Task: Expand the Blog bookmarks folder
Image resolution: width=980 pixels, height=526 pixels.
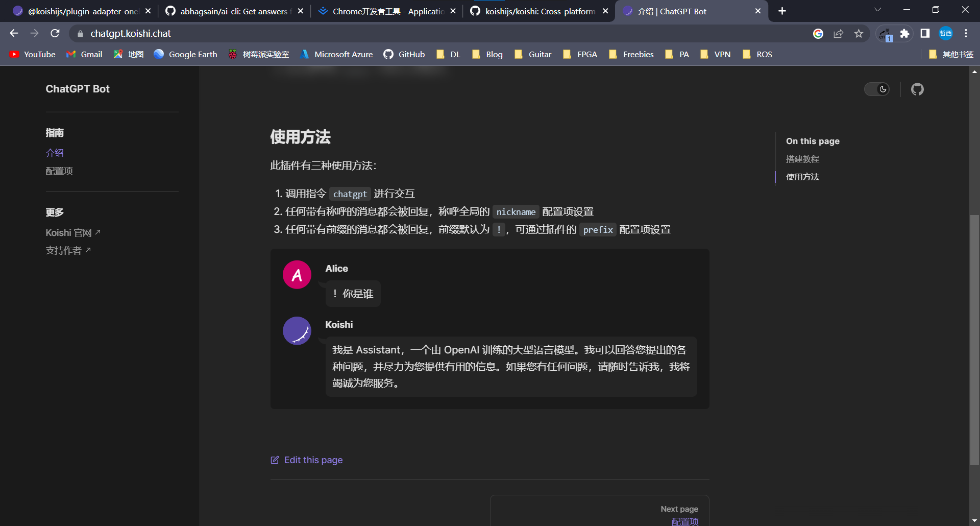Action: pyautogui.click(x=487, y=54)
